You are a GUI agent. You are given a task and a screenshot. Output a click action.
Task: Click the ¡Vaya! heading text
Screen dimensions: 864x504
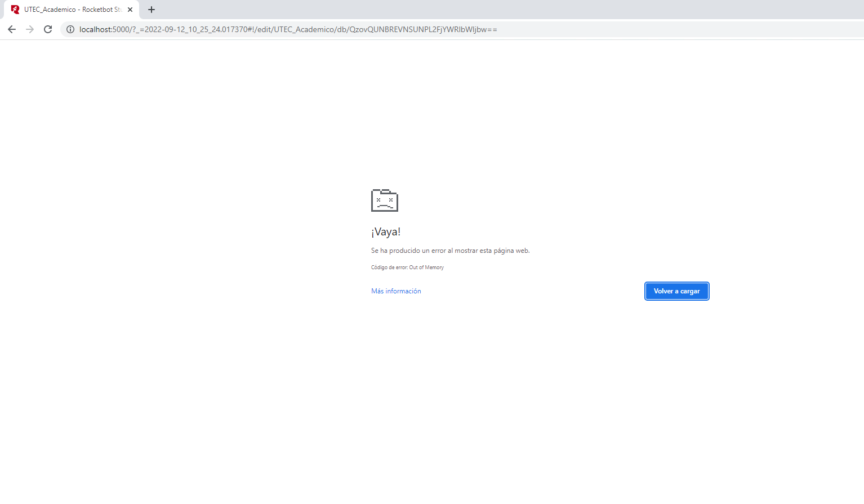[x=386, y=232]
